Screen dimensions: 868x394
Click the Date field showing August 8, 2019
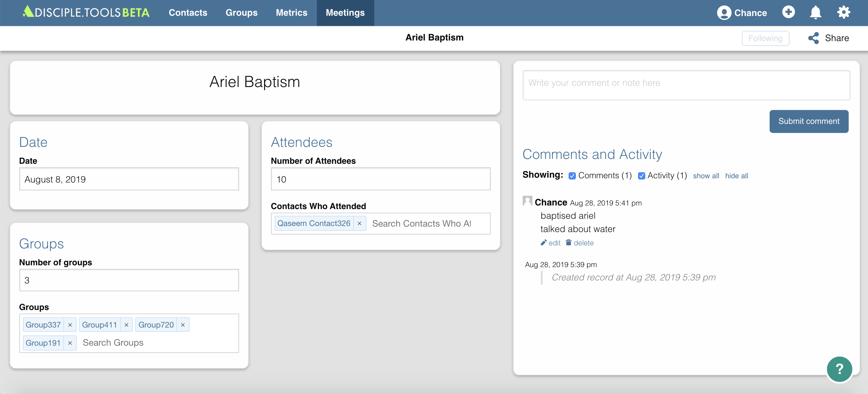click(129, 179)
